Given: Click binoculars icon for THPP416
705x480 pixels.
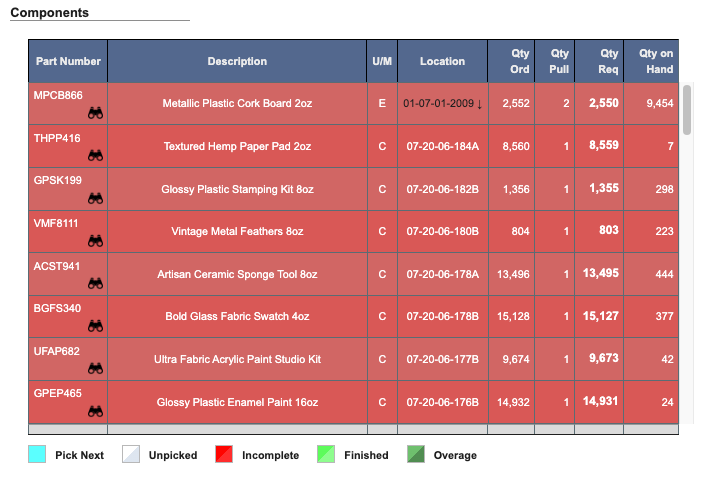Looking at the screenshot, I should (95, 156).
